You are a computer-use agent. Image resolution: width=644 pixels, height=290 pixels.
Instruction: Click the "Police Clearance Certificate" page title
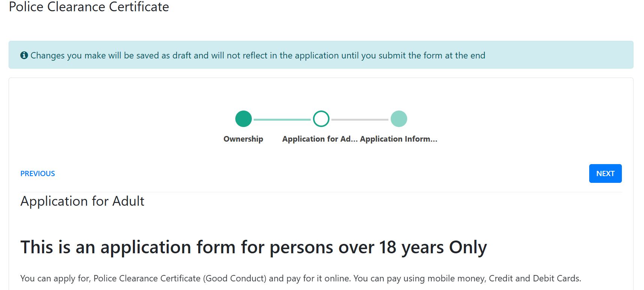[89, 7]
